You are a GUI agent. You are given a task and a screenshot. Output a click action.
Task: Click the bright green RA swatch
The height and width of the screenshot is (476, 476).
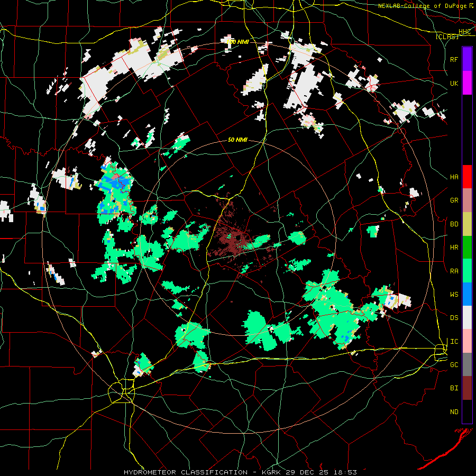pos(467,271)
